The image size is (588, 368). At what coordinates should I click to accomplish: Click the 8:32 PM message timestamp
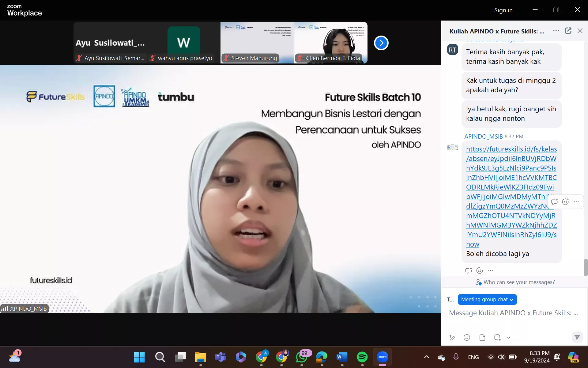click(x=514, y=136)
